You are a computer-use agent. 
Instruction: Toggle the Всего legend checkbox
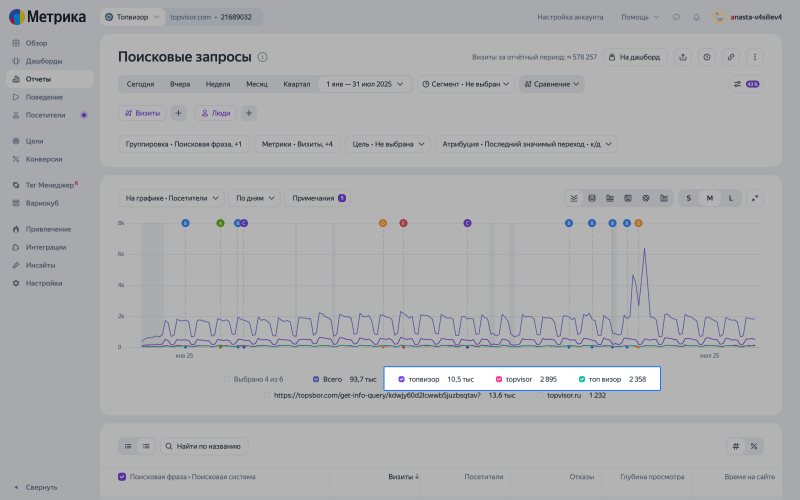click(316, 379)
